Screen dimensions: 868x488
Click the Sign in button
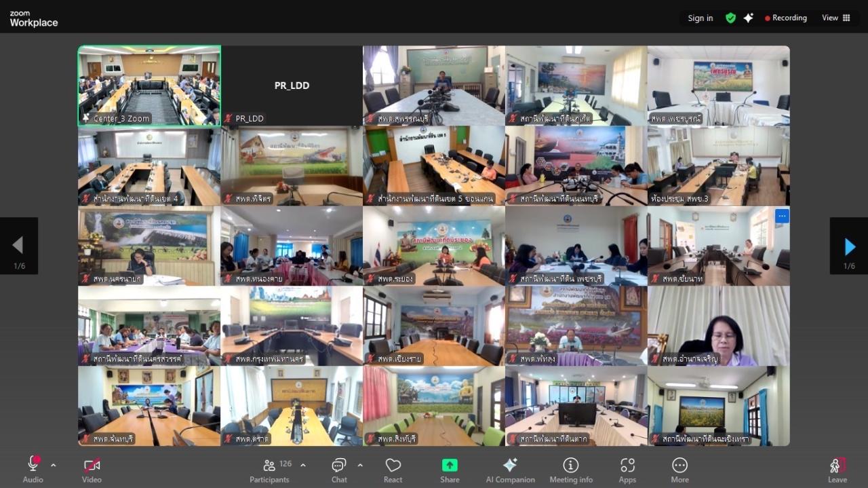(x=700, y=18)
